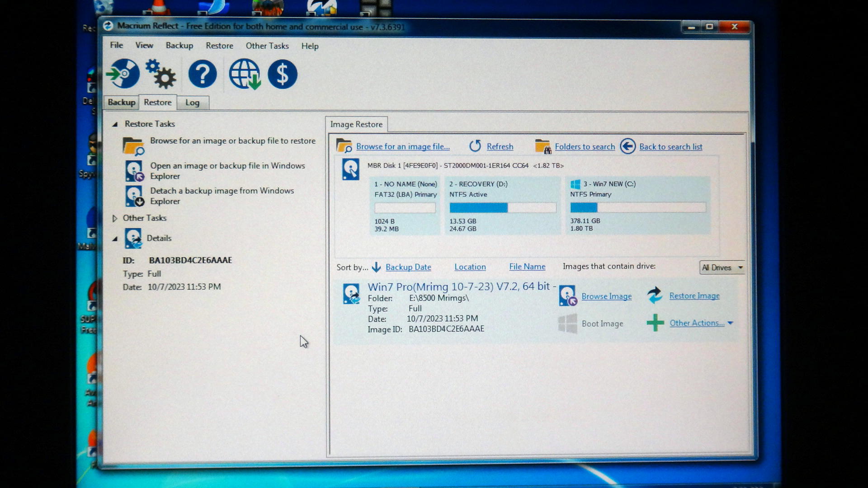Click the folder icon beside Browse for image
Viewport: 868px width, 488px height.
pyautogui.click(x=133, y=146)
